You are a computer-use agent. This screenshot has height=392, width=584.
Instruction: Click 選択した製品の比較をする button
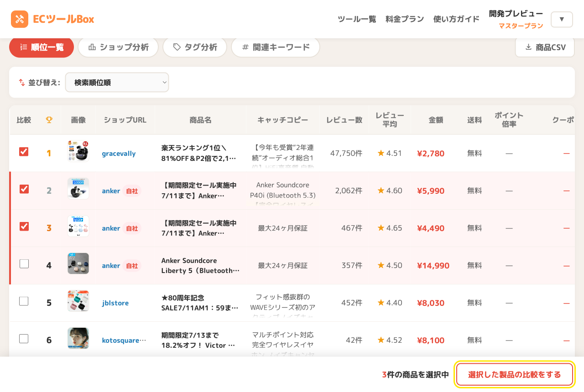(515, 375)
